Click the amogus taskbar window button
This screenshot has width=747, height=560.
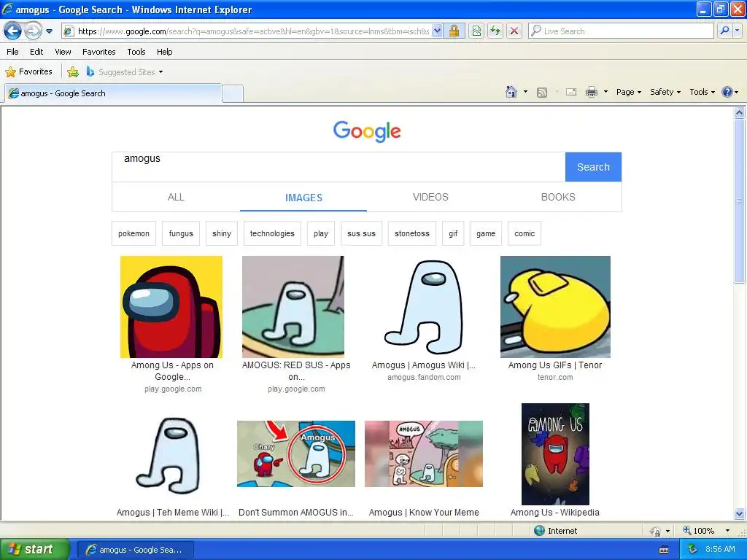click(135, 550)
